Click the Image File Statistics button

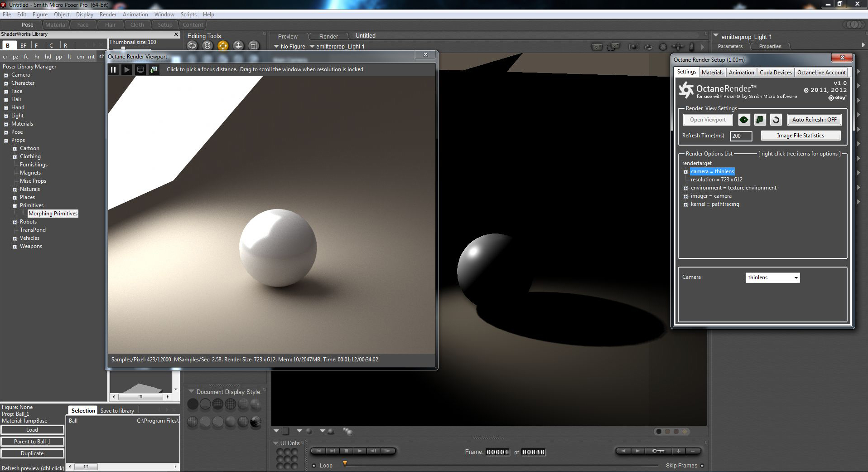click(x=800, y=136)
